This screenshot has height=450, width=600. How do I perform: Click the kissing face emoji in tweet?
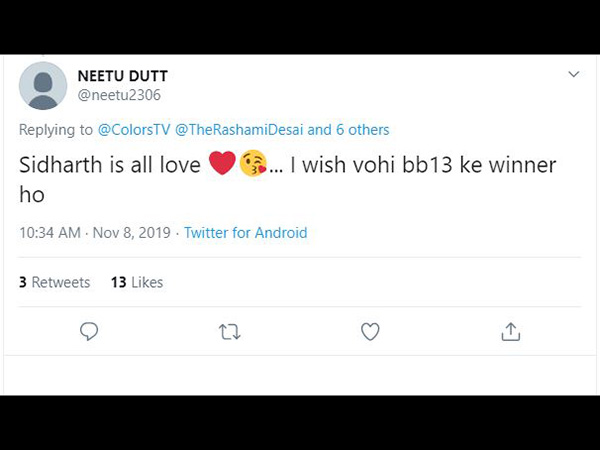[x=253, y=163]
